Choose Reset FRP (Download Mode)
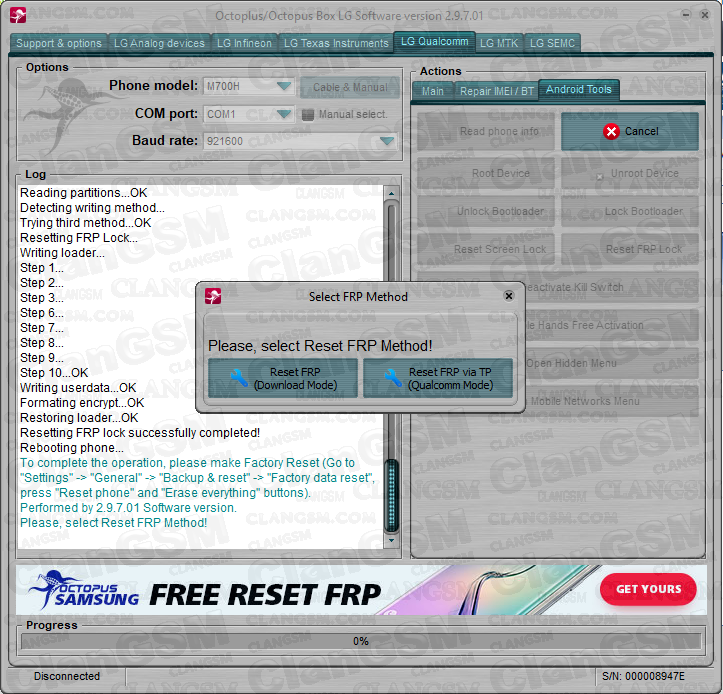723x694 pixels. [x=283, y=378]
